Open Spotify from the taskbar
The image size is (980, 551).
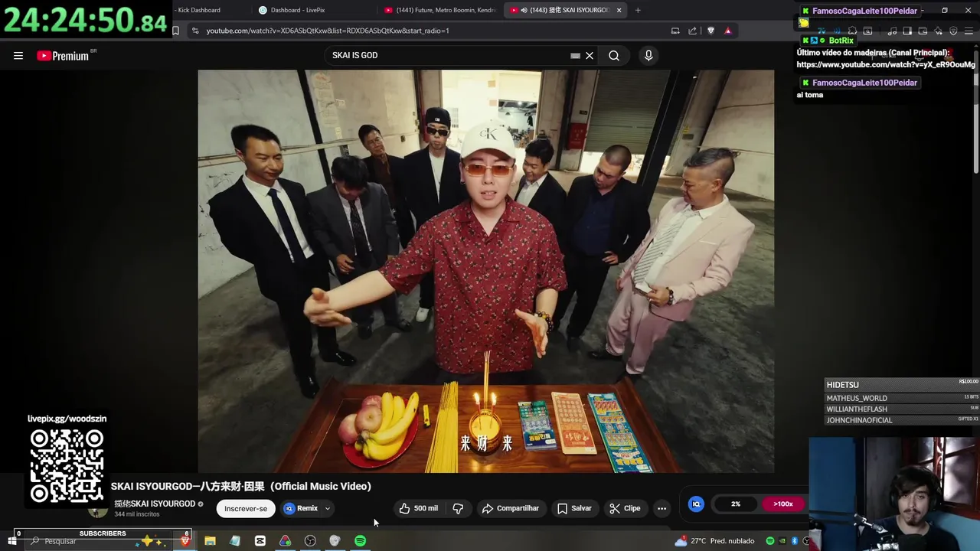click(360, 541)
